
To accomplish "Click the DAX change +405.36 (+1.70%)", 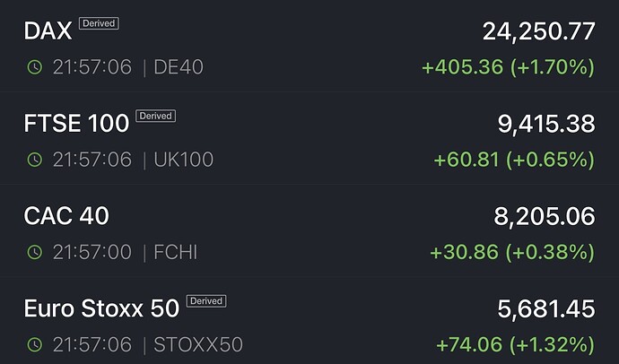I will 508,67.
